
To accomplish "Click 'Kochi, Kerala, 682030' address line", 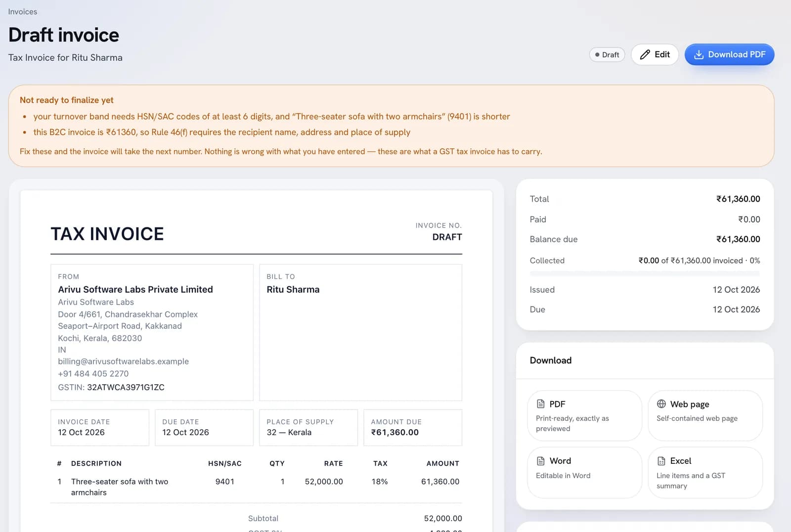I will (x=100, y=338).
